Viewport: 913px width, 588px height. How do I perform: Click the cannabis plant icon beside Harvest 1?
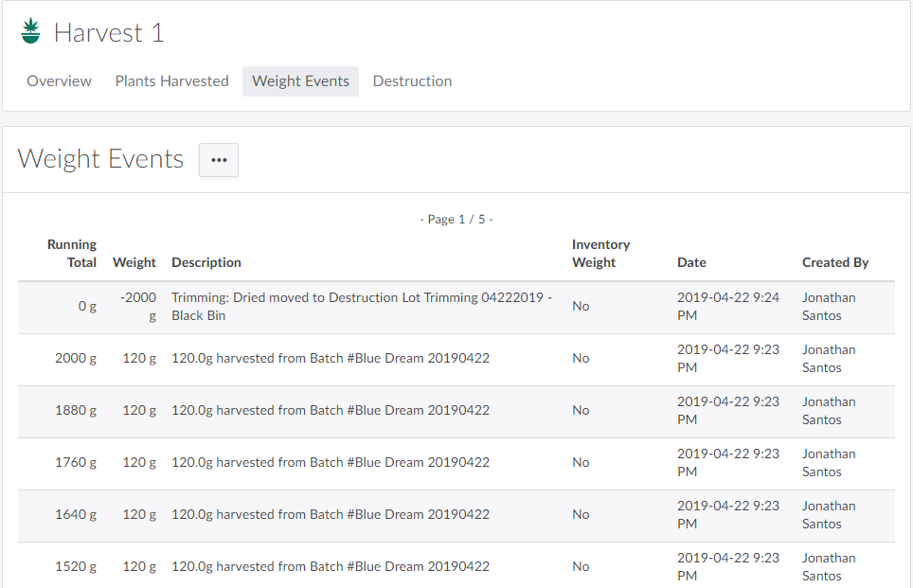pyautogui.click(x=31, y=31)
